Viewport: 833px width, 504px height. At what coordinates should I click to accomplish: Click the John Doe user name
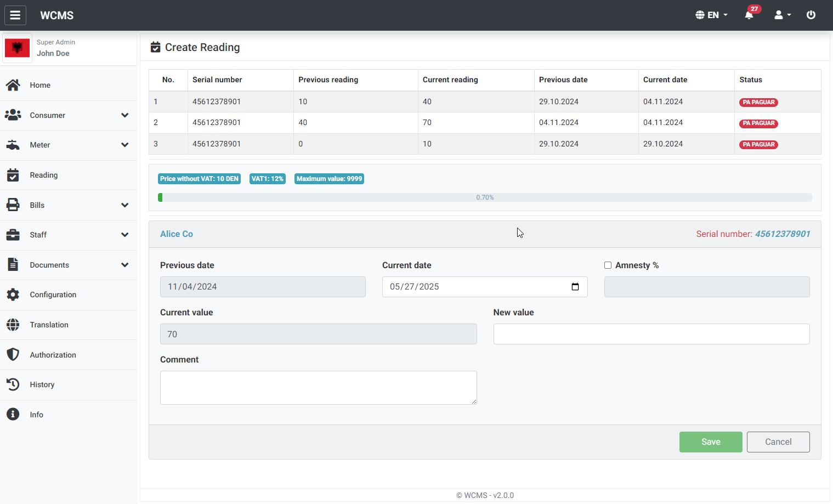[53, 53]
